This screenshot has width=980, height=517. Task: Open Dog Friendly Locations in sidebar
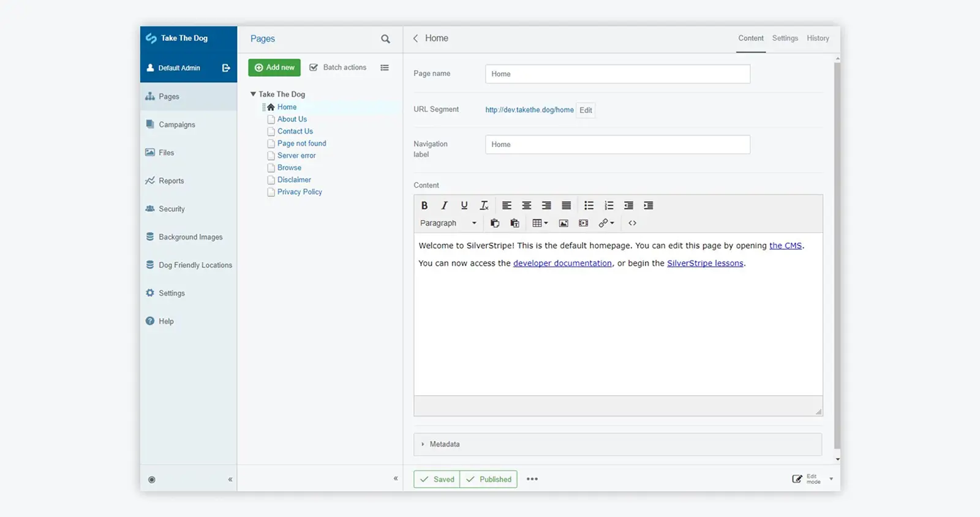(x=189, y=265)
